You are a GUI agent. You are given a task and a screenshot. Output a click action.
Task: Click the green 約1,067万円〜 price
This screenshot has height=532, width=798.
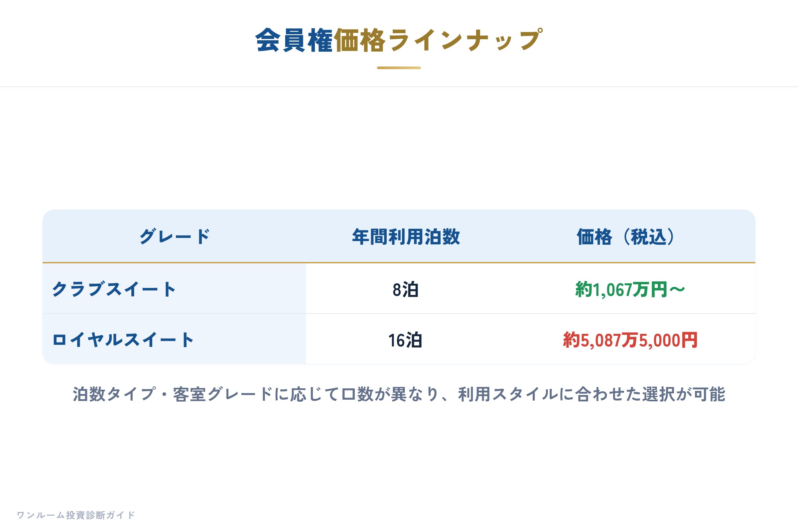click(630, 290)
